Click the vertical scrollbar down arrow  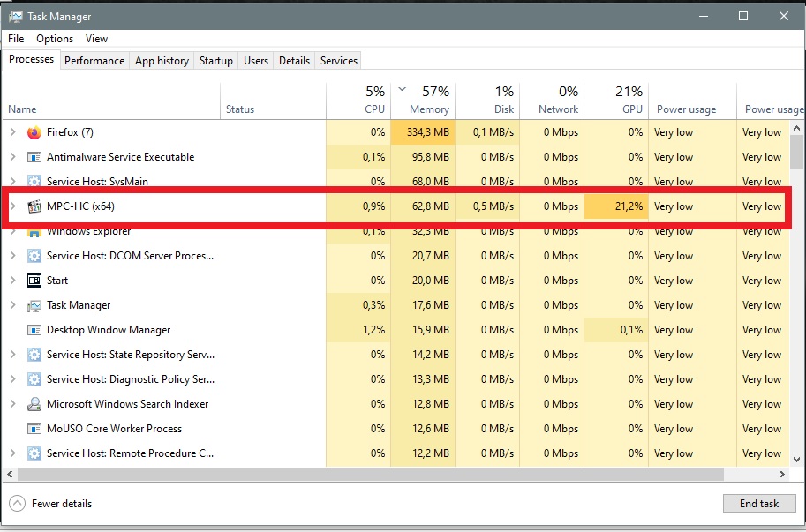[797, 460]
